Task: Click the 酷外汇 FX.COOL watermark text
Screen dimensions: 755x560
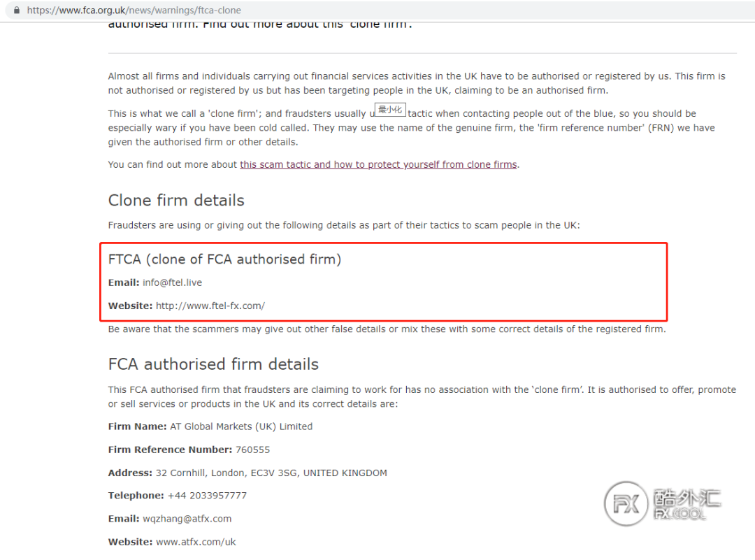Action: (x=686, y=504)
